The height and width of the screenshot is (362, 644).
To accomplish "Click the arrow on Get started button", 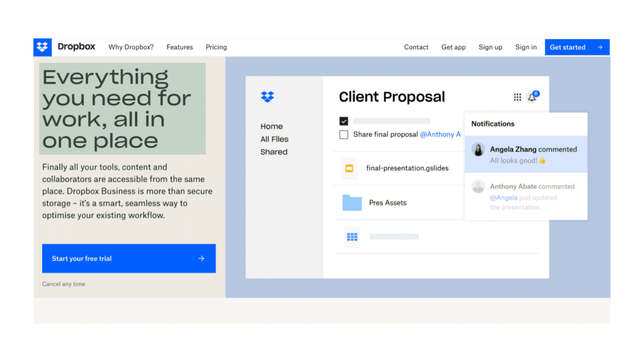I will coord(600,47).
